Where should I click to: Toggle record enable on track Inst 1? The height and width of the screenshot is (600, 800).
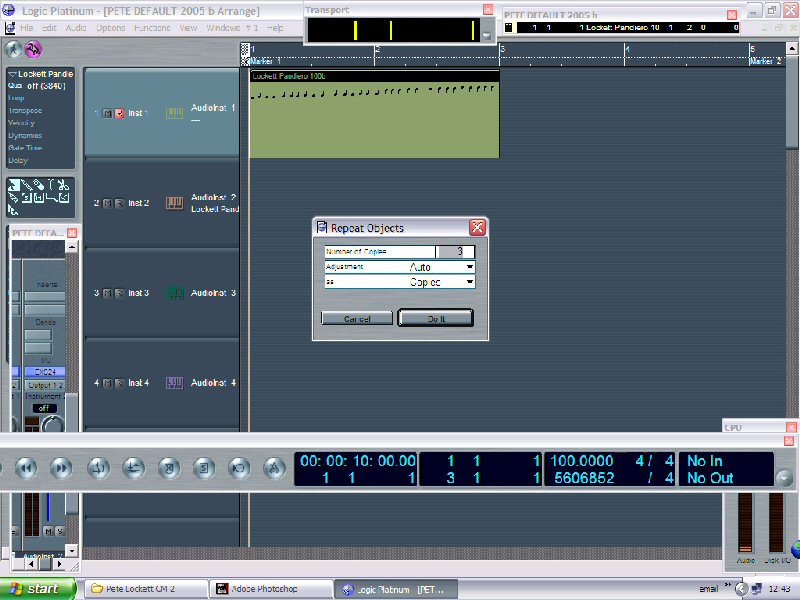(119, 113)
